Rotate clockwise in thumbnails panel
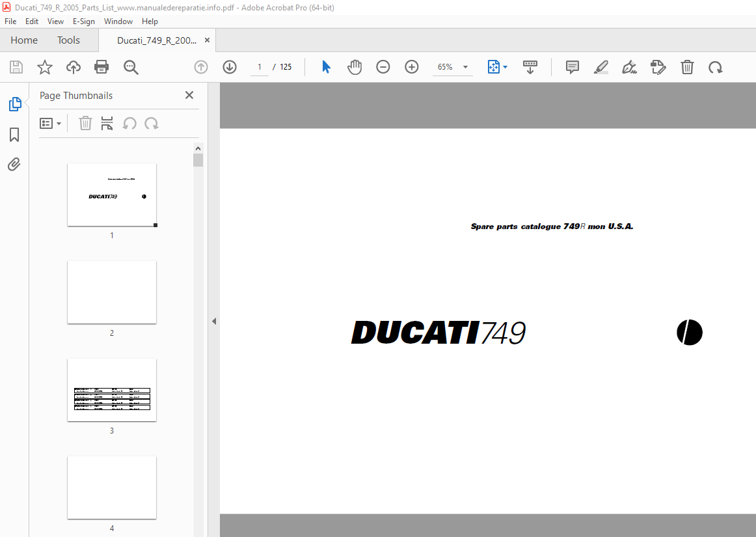The height and width of the screenshot is (537, 756). point(152,124)
